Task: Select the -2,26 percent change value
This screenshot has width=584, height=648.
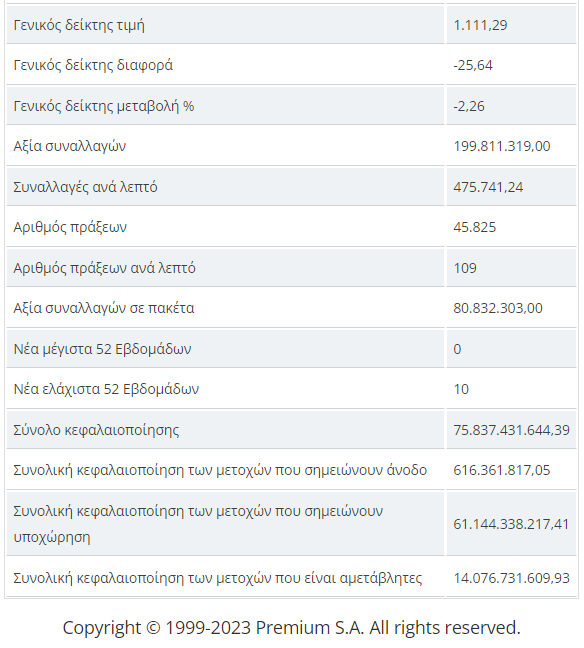Action: point(469,106)
